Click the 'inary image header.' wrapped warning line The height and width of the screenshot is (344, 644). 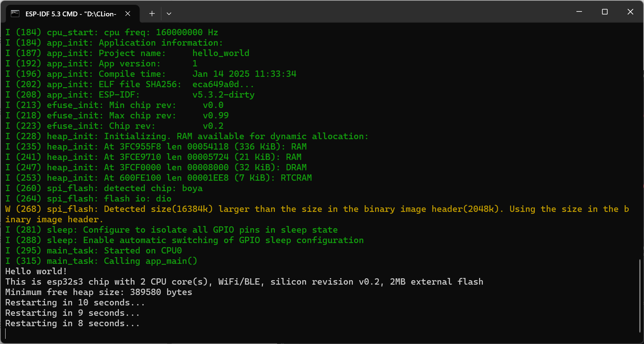click(x=54, y=220)
